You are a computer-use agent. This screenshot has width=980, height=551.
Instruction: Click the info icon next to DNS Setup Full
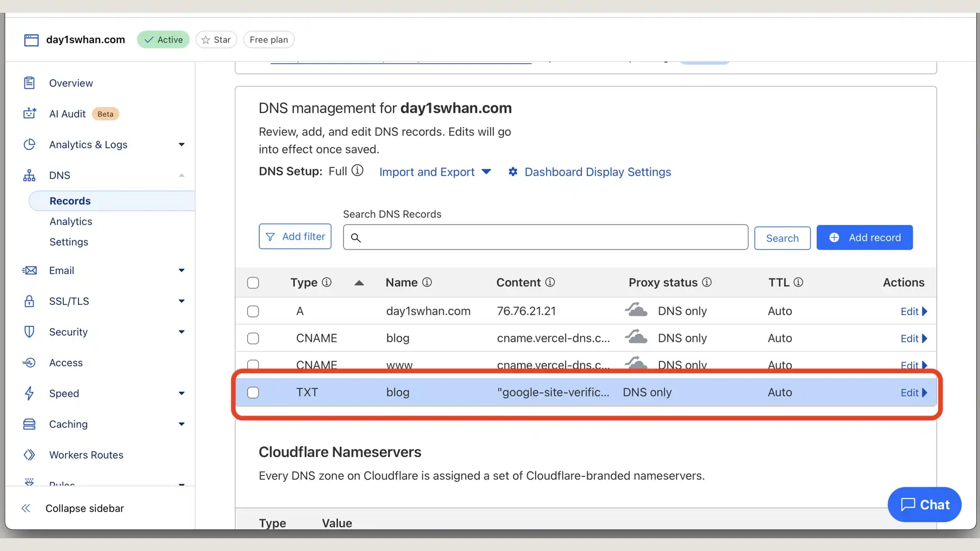358,170
